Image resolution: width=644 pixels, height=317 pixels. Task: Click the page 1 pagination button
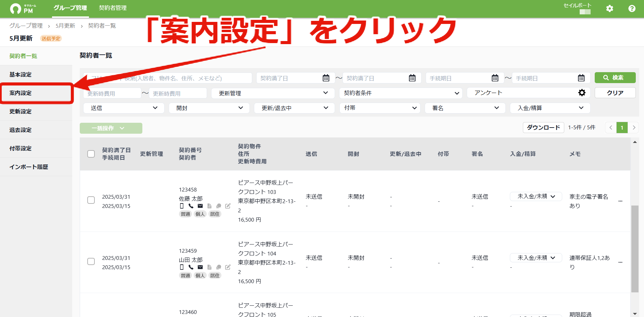(622, 128)
